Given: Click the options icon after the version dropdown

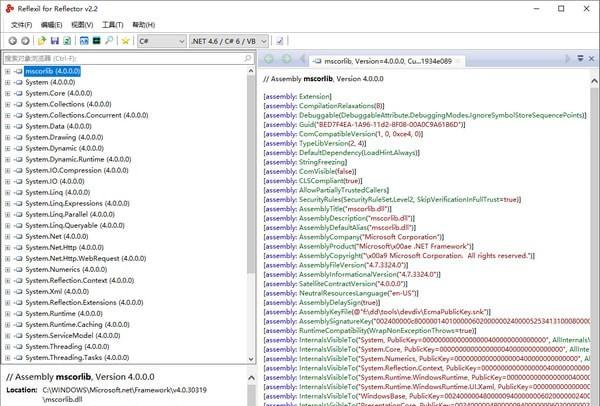Looking at the screenshot, I should click(x=280, y=41).
